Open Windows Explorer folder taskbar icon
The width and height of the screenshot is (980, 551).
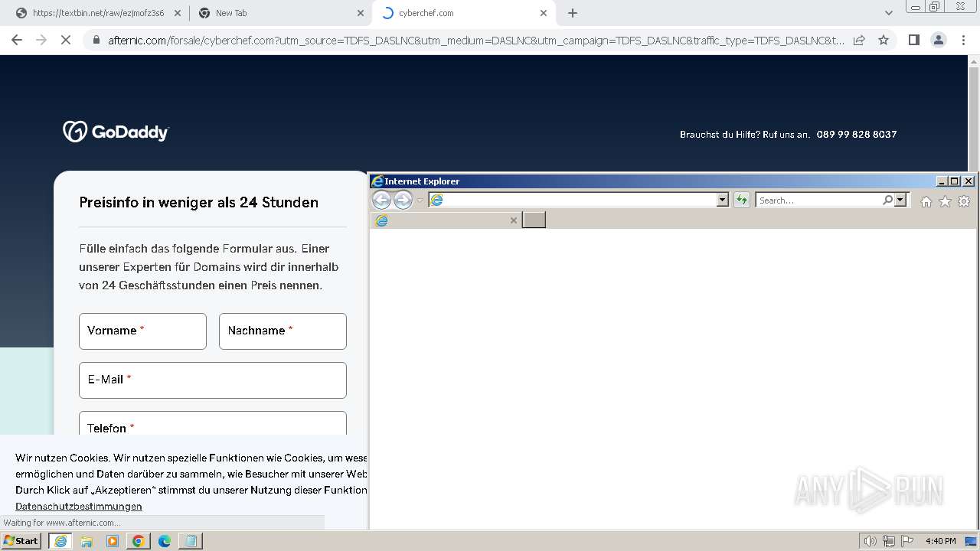[x=87, y=541]
